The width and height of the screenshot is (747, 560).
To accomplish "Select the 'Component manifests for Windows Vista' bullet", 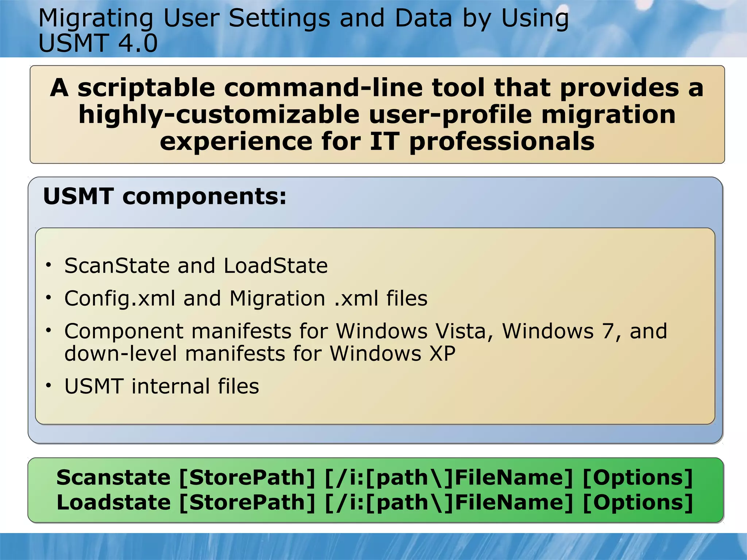I will click(366, 342).
